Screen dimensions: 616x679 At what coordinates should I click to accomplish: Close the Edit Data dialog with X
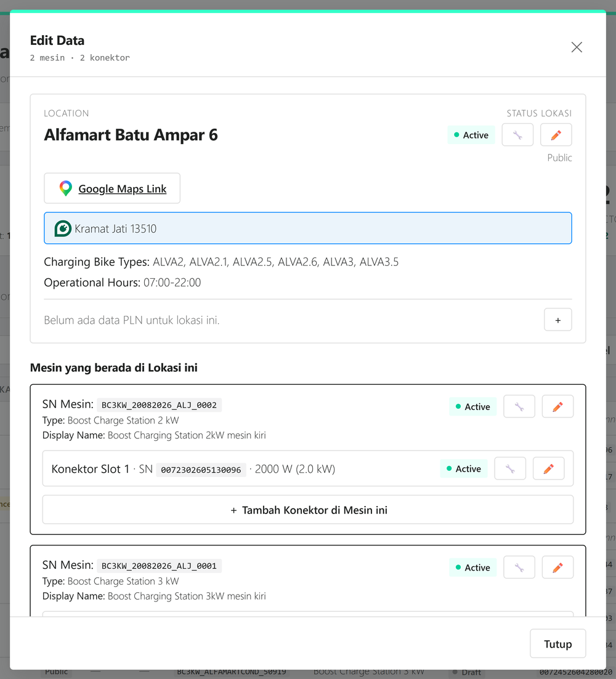click(576, 47)
